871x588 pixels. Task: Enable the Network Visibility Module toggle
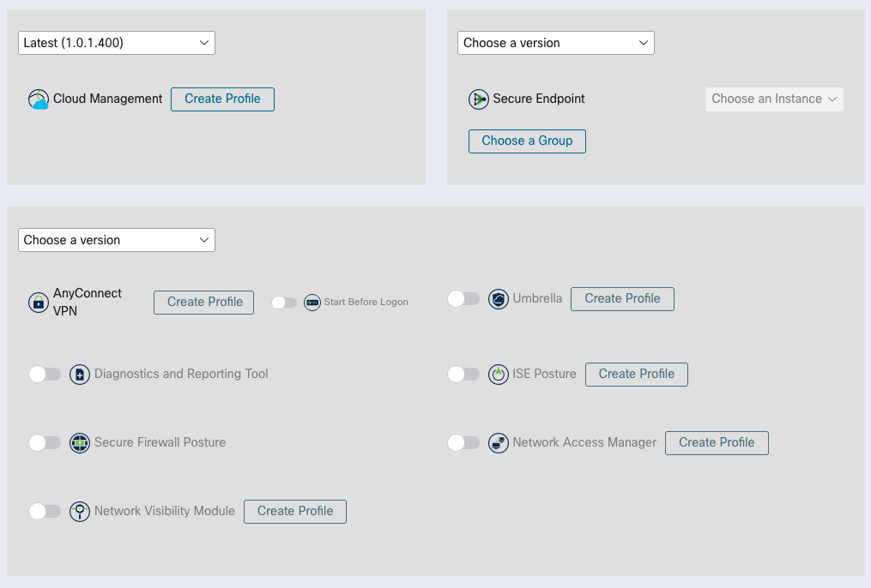click(44, 511)
